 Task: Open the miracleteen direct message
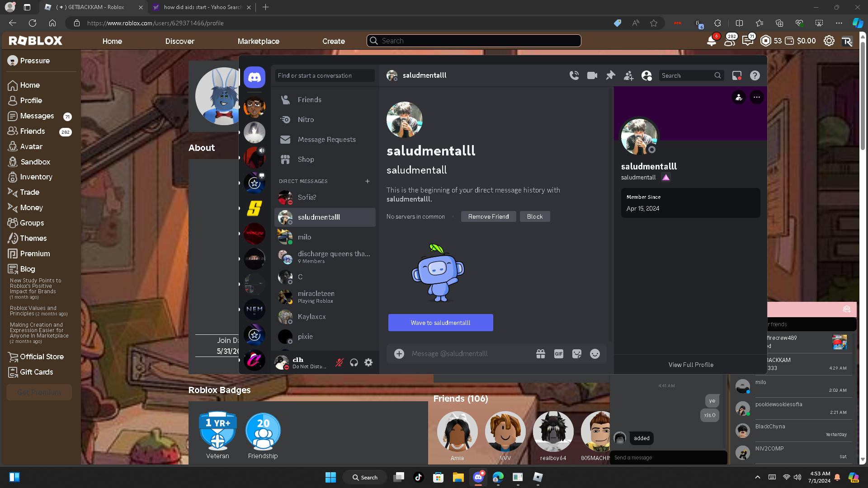click(x=325, y=297)
